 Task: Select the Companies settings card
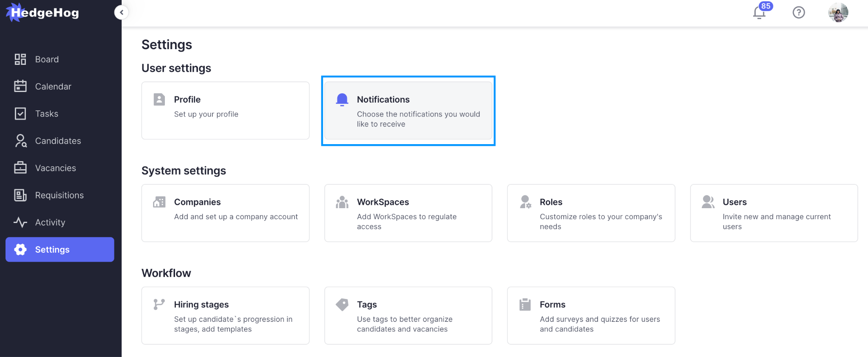point(225,213)
